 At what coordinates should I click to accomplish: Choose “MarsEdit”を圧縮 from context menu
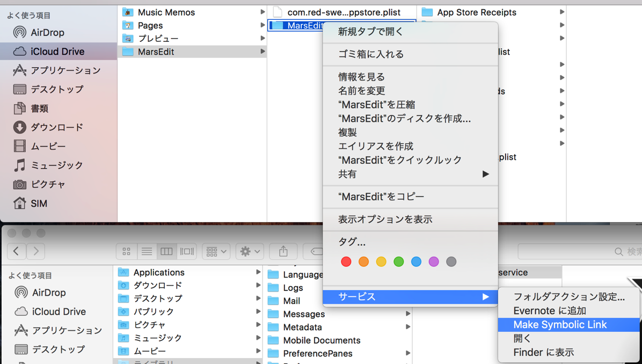coord(410,104)
